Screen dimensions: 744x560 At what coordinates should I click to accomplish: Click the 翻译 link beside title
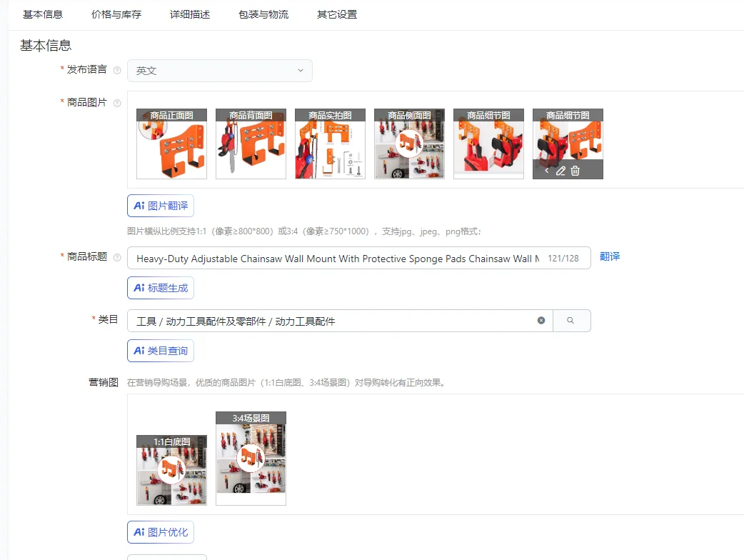[x=610, y=256]
